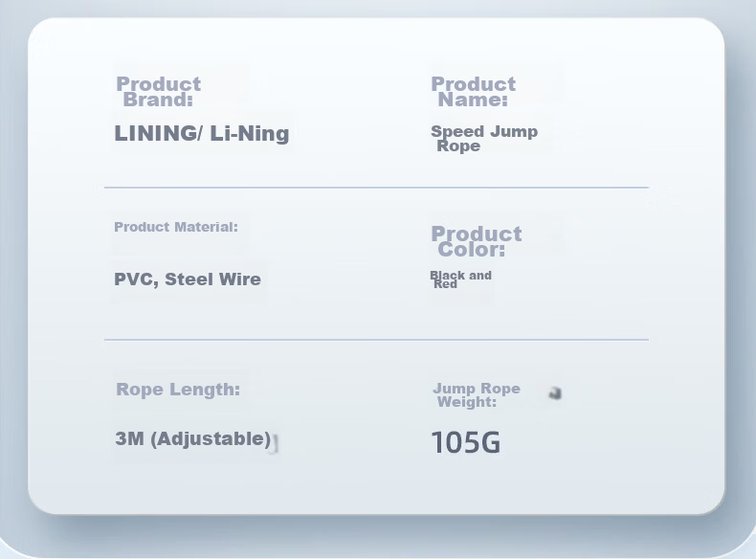Select the 3M (Adjustable) value
The image size is (756, 559).
coord(193,439)
